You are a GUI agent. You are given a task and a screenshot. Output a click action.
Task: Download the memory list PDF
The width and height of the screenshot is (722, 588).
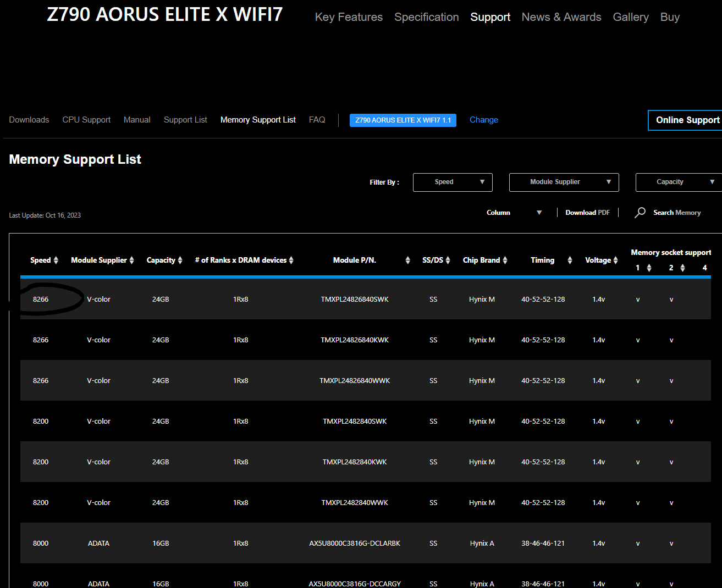587,213
